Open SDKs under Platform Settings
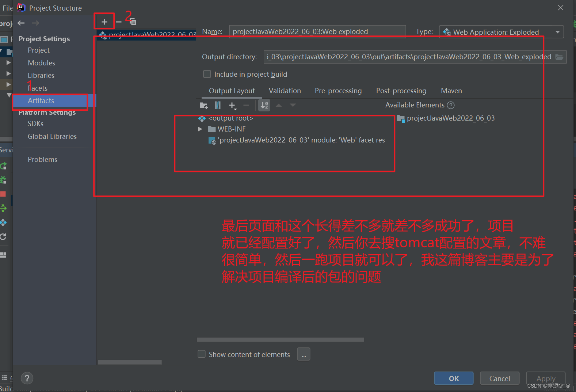576x392 pixels. (x=35, y=123)
